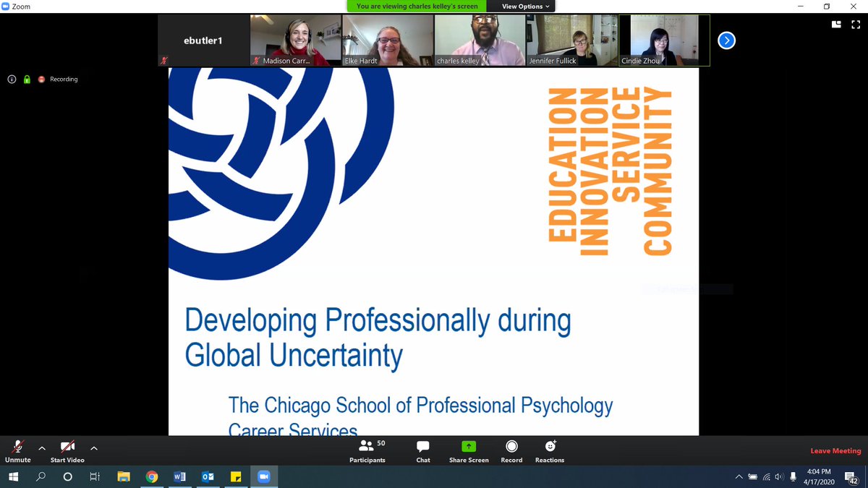Select Elke Hardt video thumbnail

[x=388, y=40]
